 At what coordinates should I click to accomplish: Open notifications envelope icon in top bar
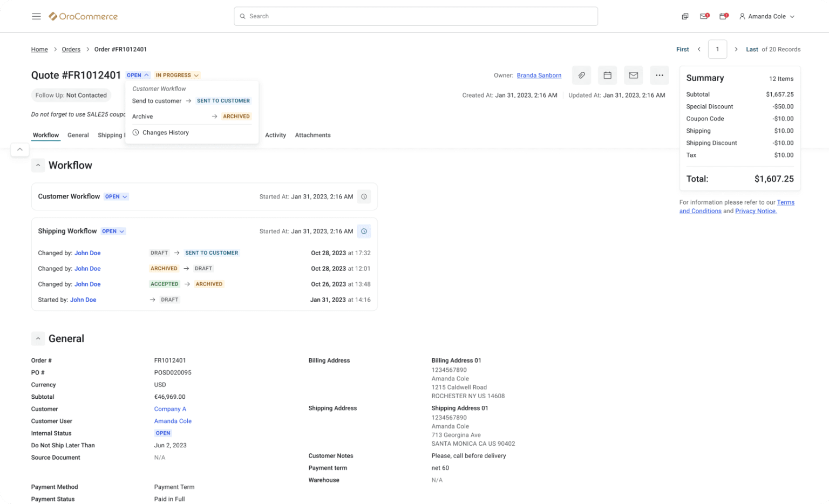[703, 16]
